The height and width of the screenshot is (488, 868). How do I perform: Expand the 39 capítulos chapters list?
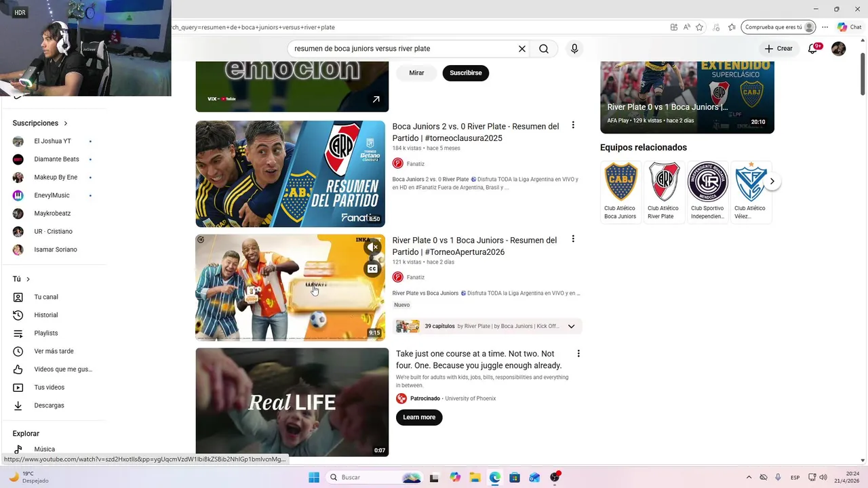pos(571,326)
